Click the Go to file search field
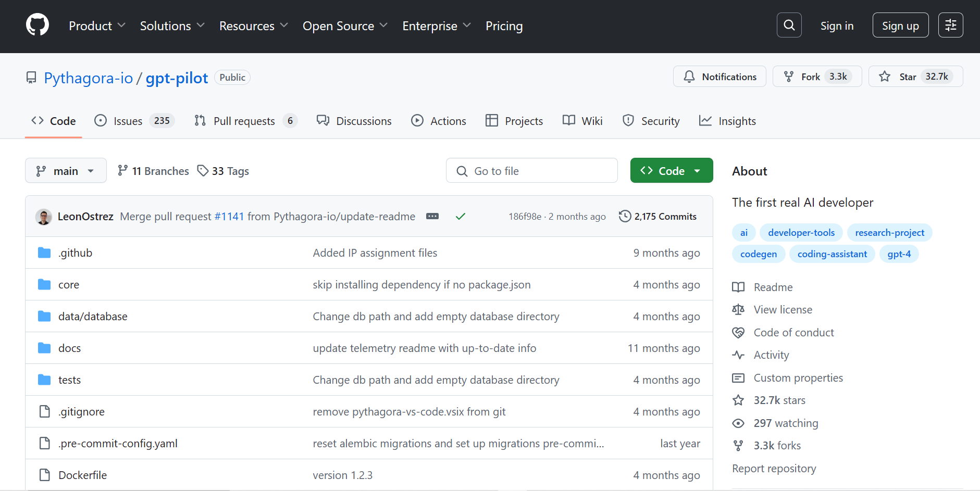980x491 pixels. click(532, 170)
